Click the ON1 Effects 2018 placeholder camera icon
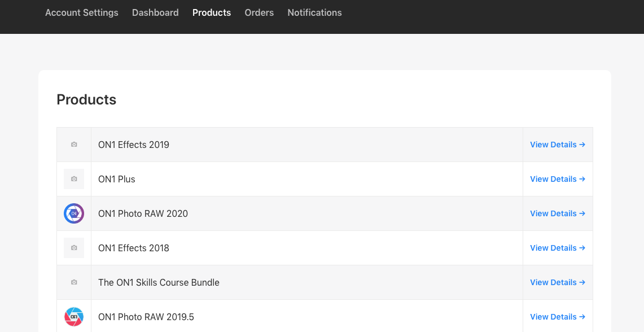The height and width of the screenshot is (332, 644). click(x=74, y=248)
